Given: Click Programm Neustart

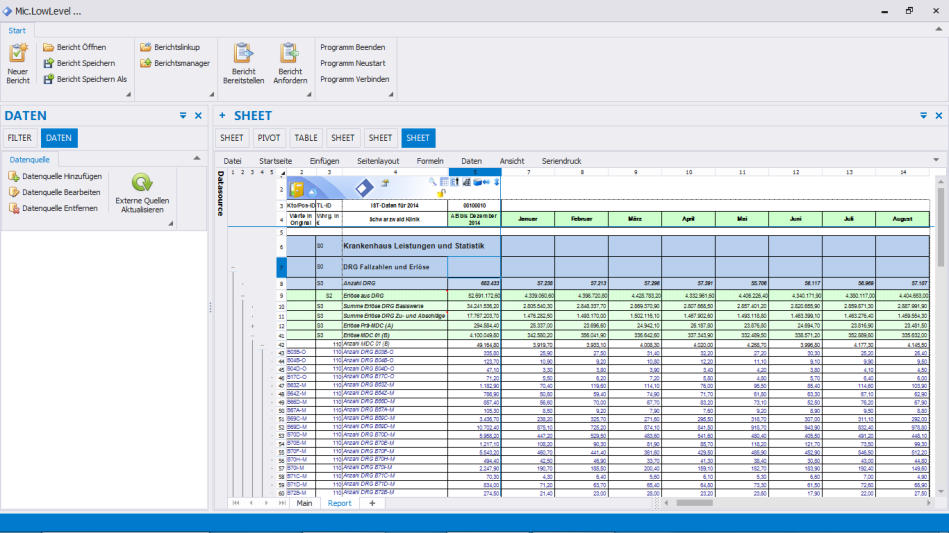Looking at the screenshot, I should point(351,63).
